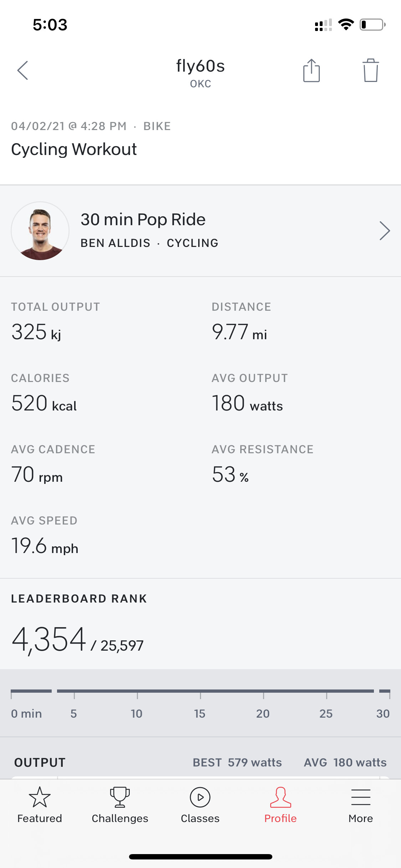Delete workout with trash icon
Viewport: 401px width, 868px height.
pos(370,71)
